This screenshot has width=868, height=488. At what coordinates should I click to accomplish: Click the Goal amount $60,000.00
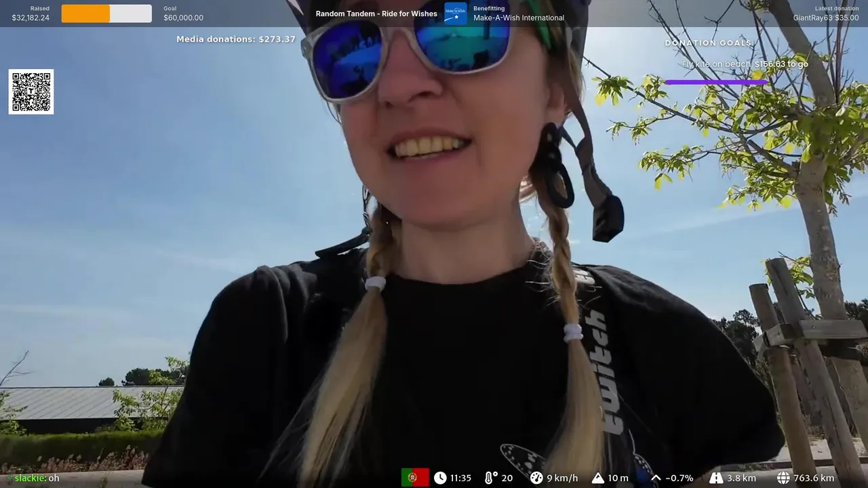[183, 18]
